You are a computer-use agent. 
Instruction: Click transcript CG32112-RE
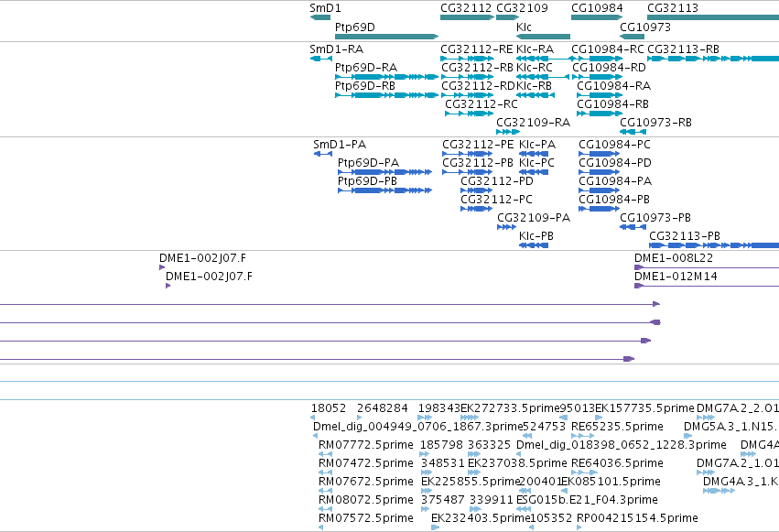[x=476, y=49]
